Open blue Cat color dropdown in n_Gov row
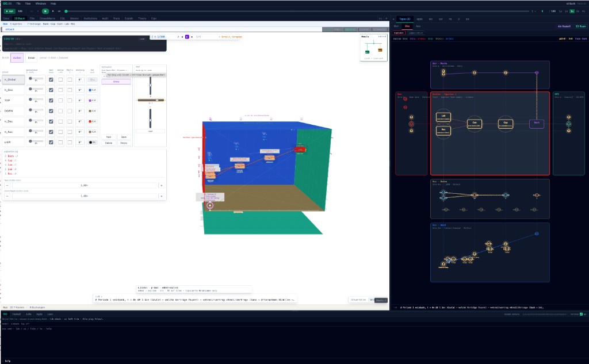Image resolution: width=589 pixels, height=364 pixels. coord(92,90)
